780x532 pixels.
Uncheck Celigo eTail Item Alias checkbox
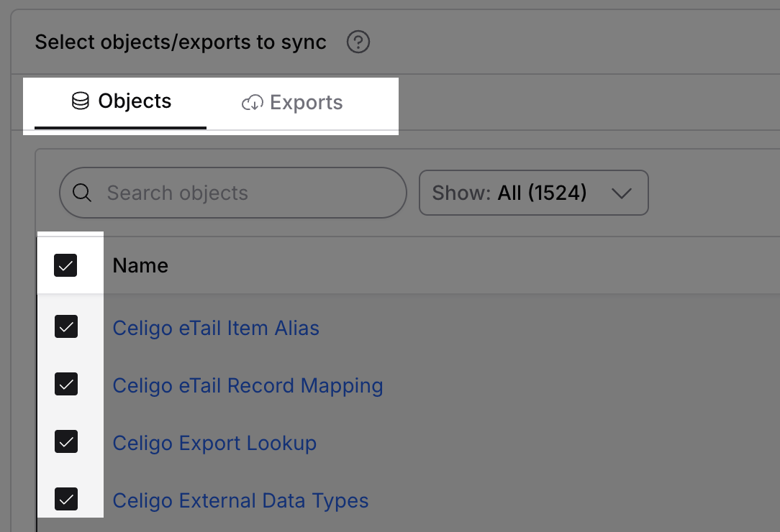point(66,326)
